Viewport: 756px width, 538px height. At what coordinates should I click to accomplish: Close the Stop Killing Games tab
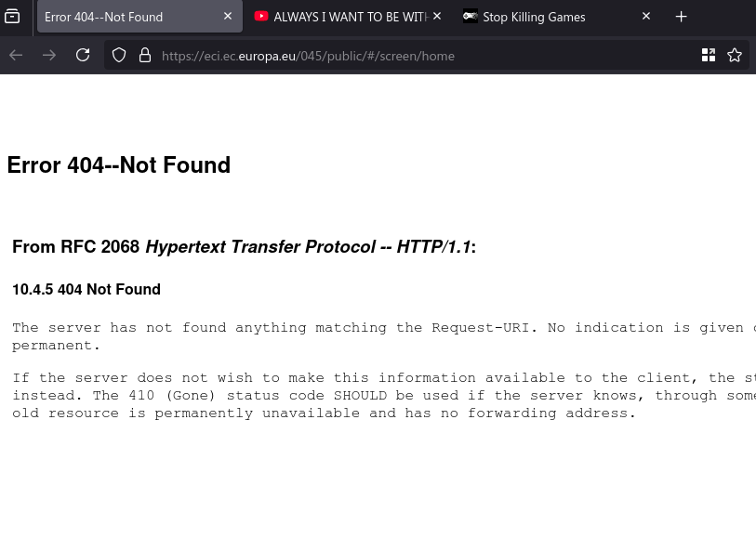click(x=646, y=17)
